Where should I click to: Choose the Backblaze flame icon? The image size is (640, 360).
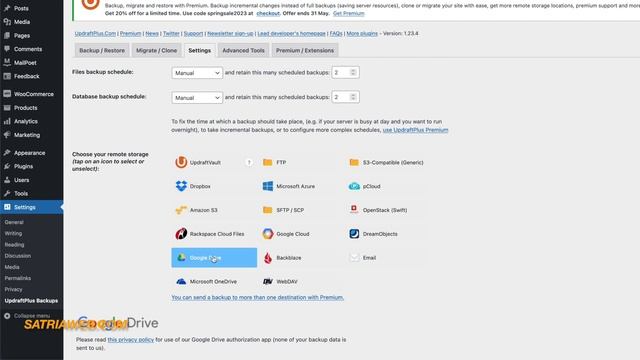[268, 258]
